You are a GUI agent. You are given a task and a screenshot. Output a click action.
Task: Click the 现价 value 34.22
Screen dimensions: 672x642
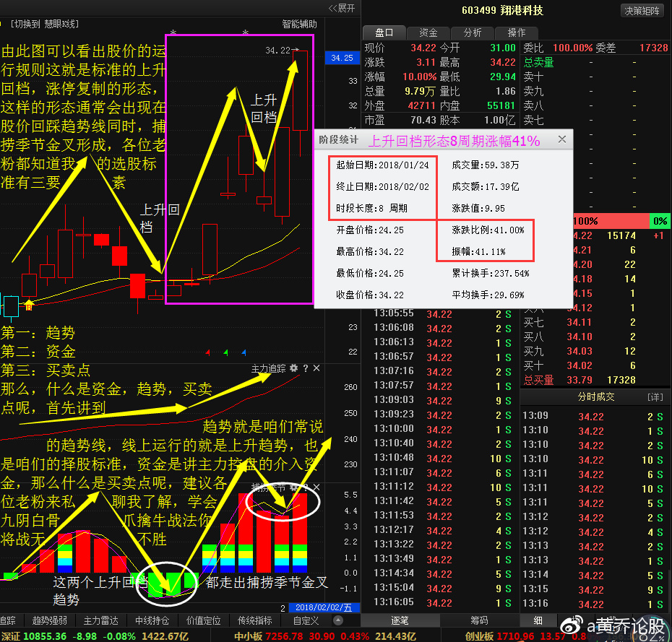[423, 48]
